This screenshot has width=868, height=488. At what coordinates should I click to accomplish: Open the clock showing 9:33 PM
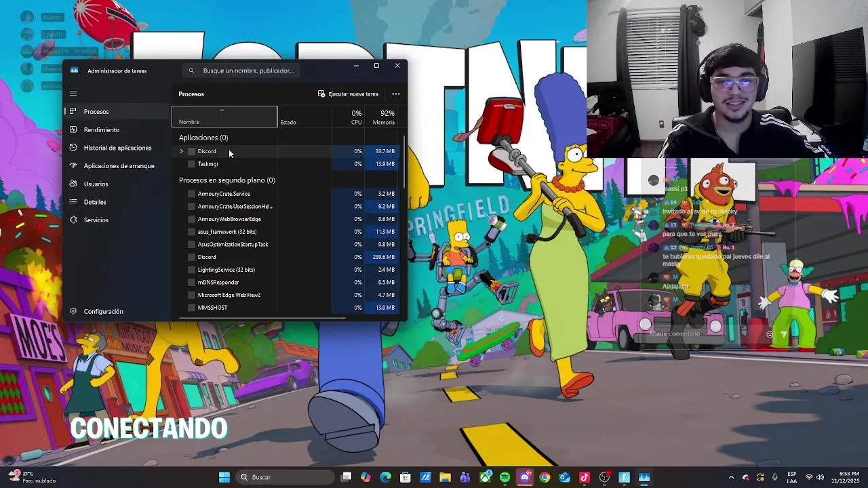tap(846, 477)
